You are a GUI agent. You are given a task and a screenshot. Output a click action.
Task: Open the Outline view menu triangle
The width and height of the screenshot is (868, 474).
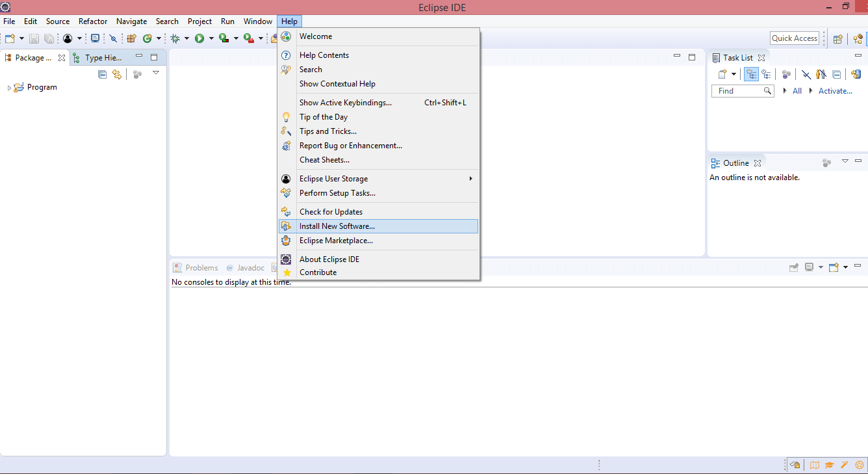(845, 161)
